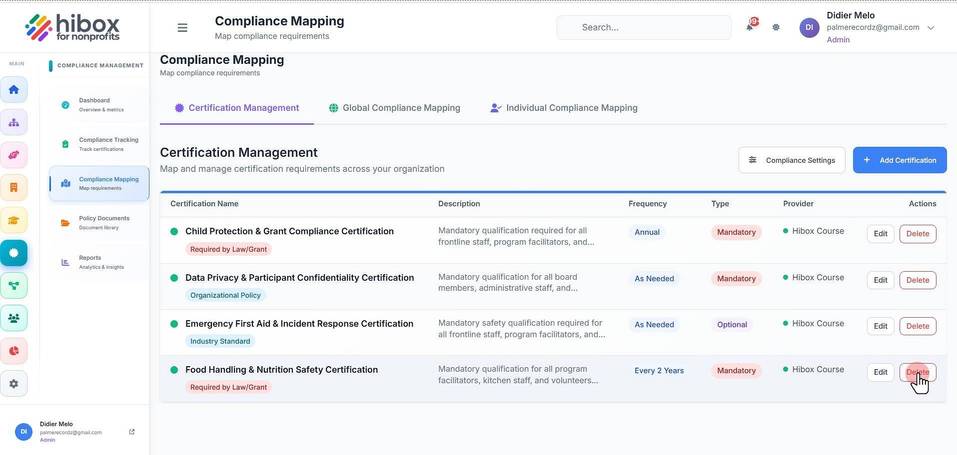Click the pink handshake sidebar icon
Image resolution: width=957 pixels, height=455 pixels.
[x=14, y=155]
